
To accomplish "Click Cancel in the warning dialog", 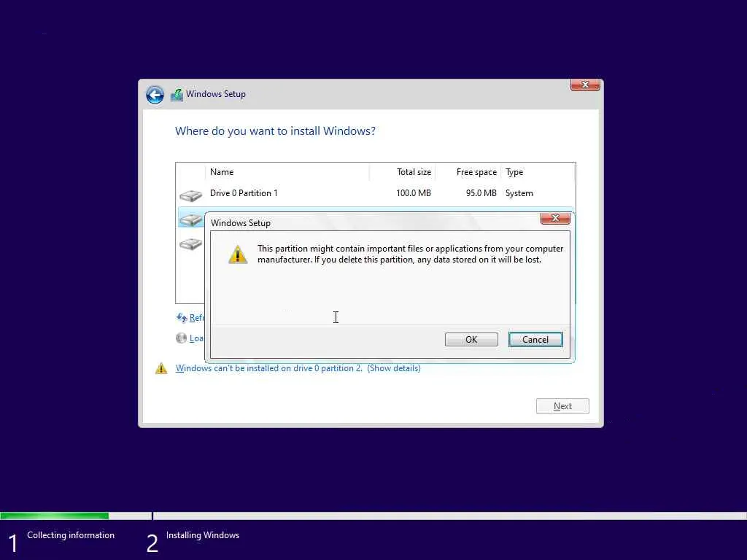I will 535,340.
